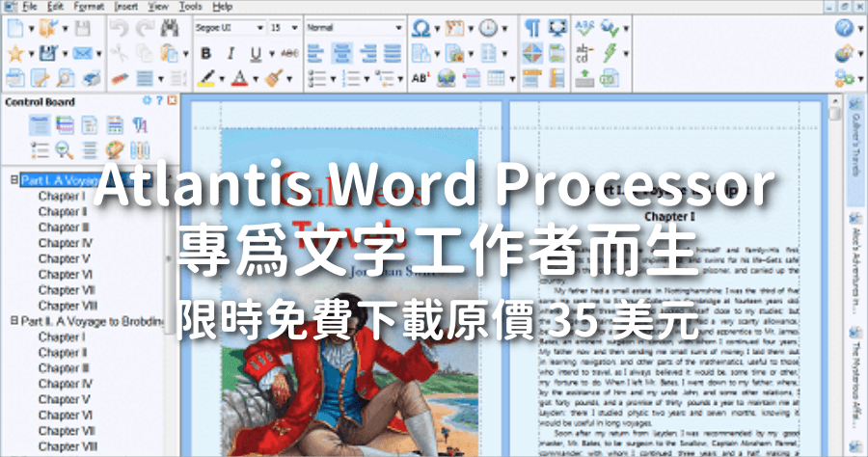The height and width of the screenshot is (457, 868).
Task: Insert footnote with AB icon
Action: click(420, 78)
